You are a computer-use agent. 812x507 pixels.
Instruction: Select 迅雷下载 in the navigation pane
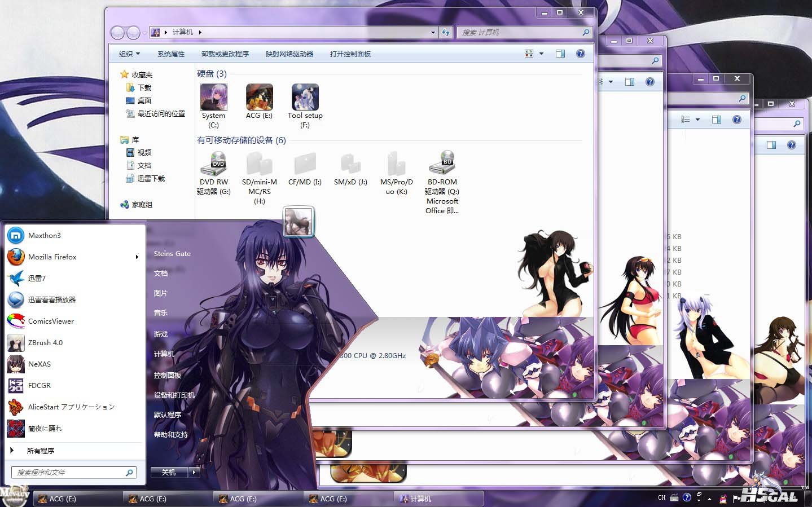146,179
